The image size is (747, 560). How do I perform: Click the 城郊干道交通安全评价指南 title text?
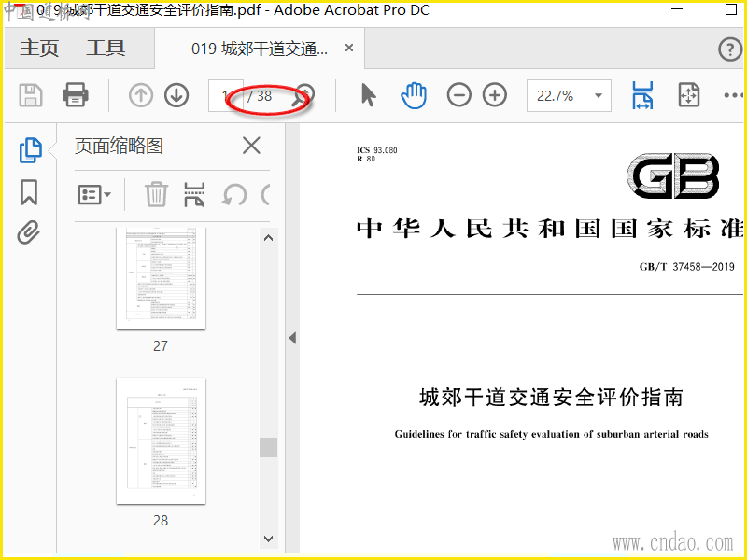(551, 398)
